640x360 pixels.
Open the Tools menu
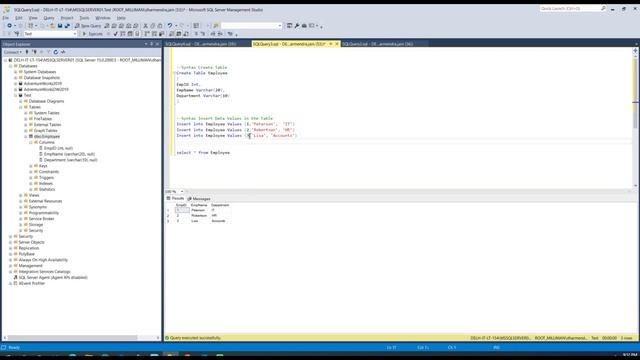(84, 18)
